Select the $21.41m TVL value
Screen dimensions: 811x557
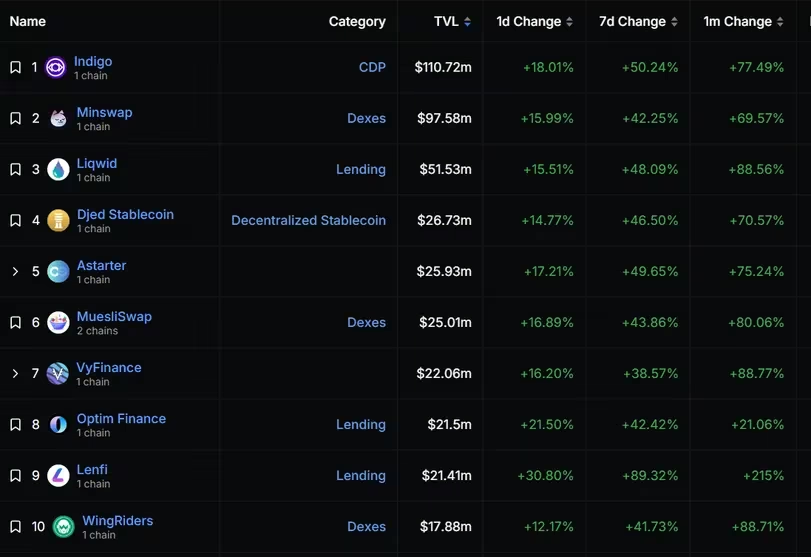[446, 475]
